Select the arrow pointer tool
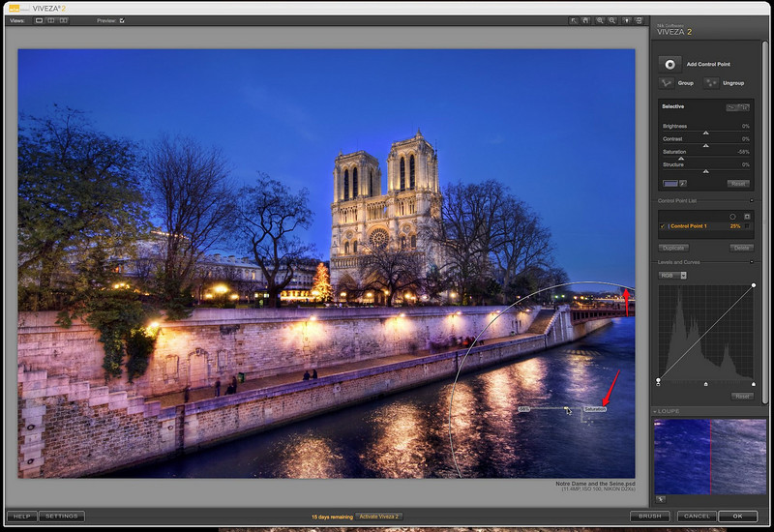The image size is (774, 532). click(x=573, y=20)
